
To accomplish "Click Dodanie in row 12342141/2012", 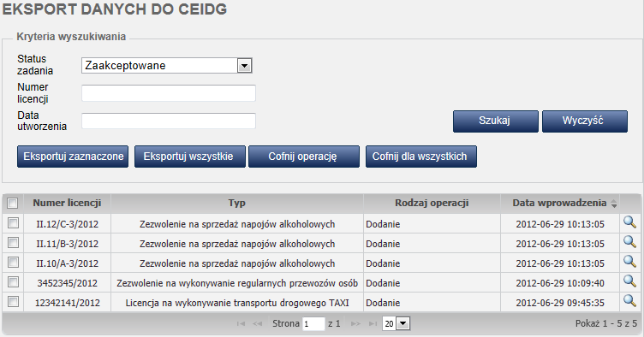I will point(383,303).
